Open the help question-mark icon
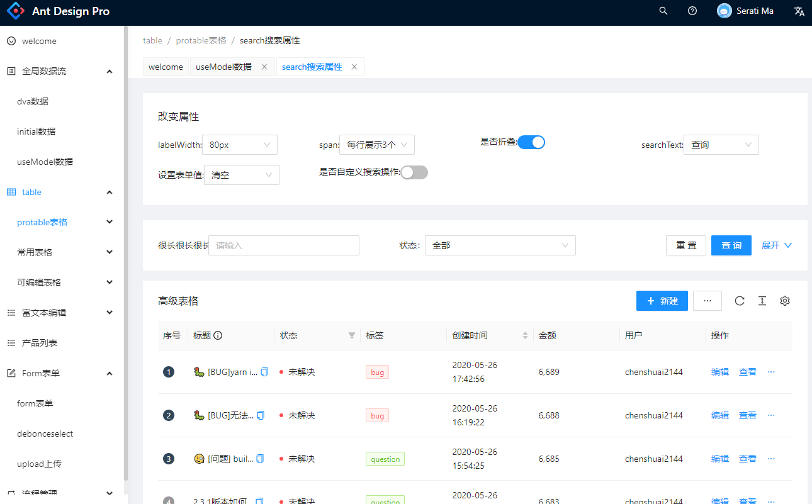 tap(692, 11)
